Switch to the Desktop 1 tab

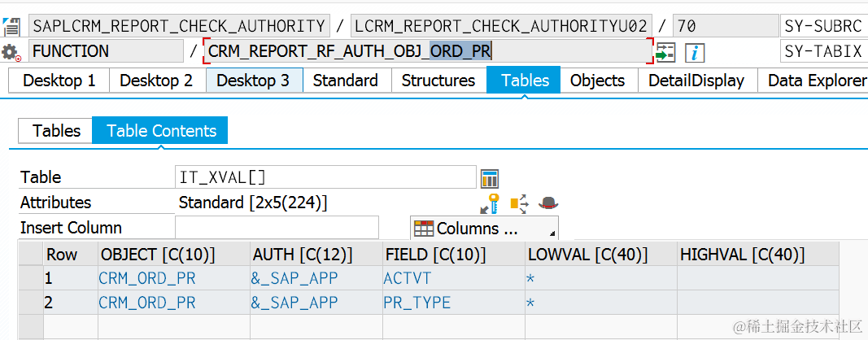pos(59,81)
